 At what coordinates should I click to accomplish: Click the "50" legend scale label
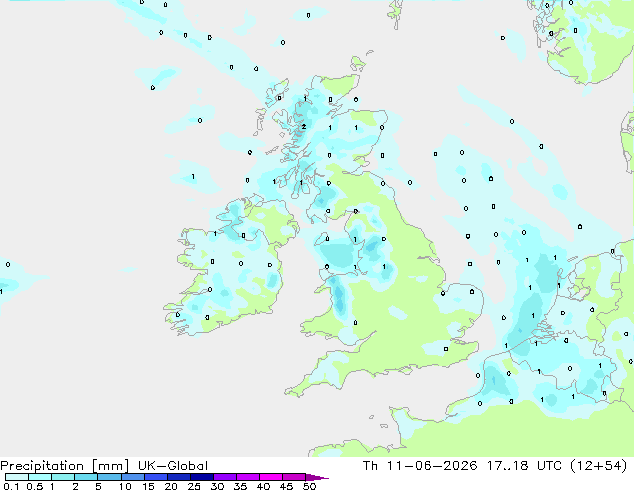click(x=309, y=486)
